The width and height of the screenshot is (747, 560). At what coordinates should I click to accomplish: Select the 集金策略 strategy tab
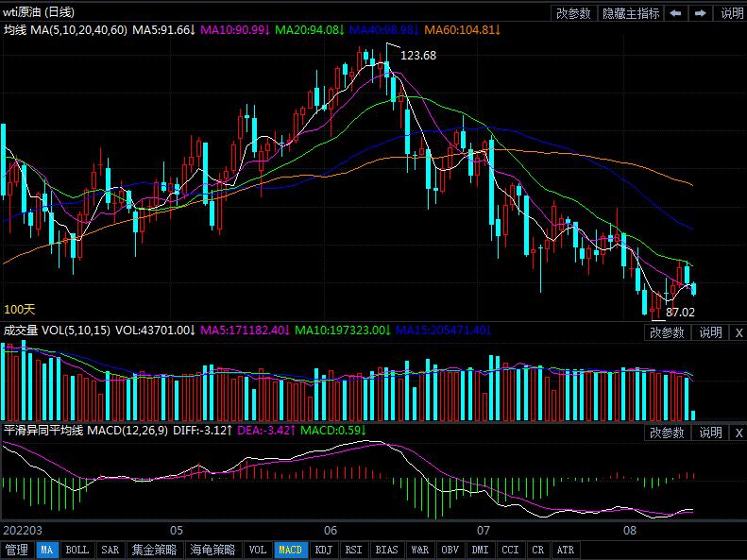coord(154,550)
